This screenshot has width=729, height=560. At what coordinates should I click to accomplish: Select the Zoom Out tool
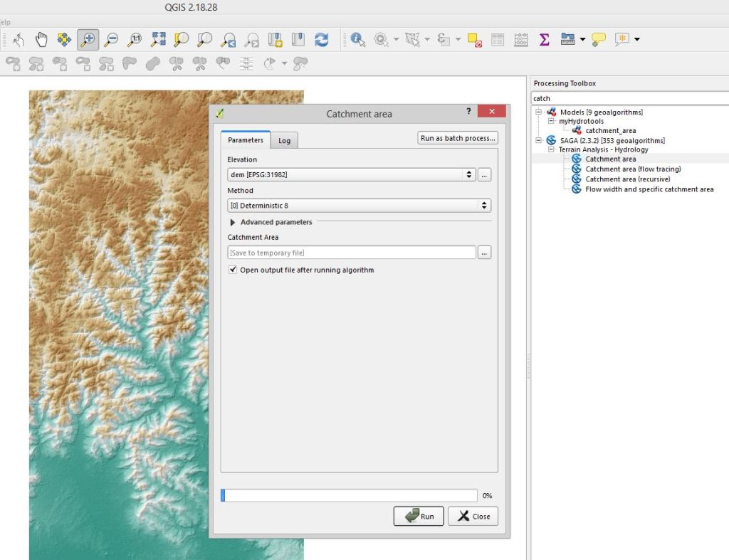click(111, 40)
